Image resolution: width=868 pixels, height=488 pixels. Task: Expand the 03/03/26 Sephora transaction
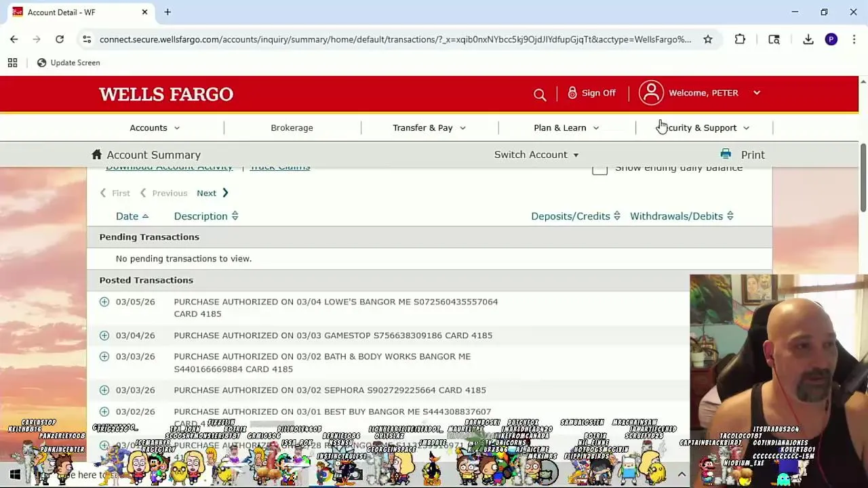pos(104,390)
